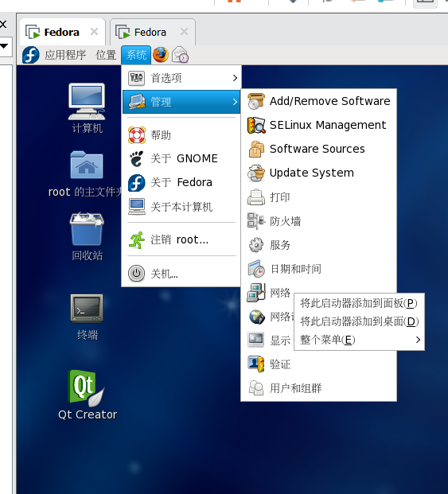This screenshot has height=494, width=448.
Task: Expand the 整个菜单(E) submenu
Action: coord(359,340)
